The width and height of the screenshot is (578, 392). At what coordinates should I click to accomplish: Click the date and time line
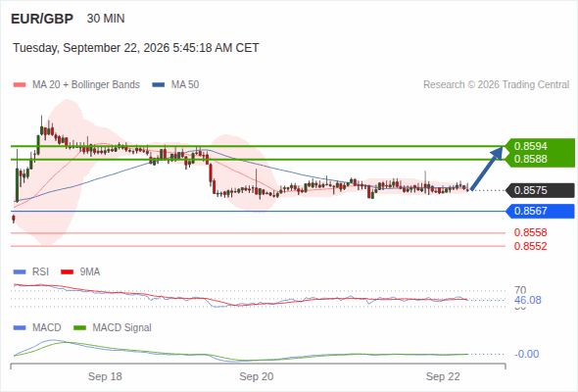point(136,48)
